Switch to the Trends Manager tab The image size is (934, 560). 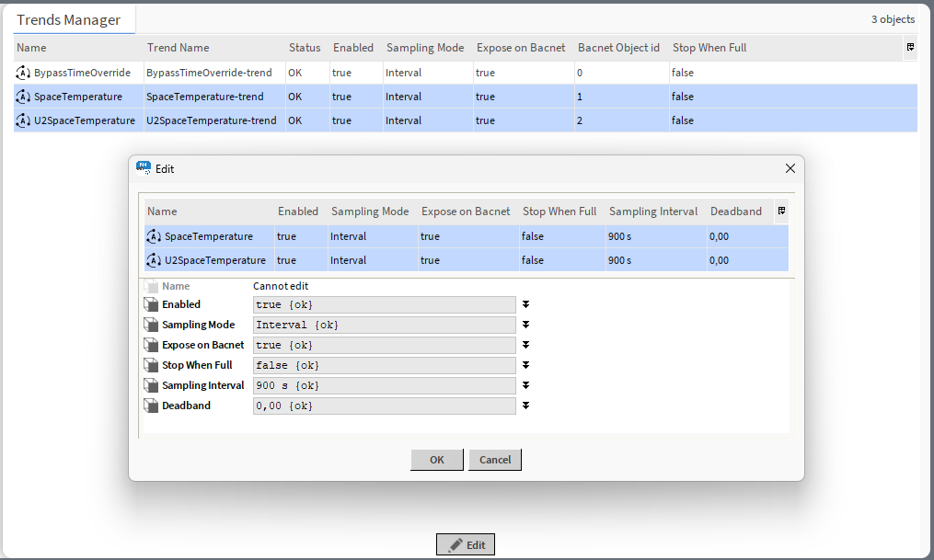[x=69, y=19]
